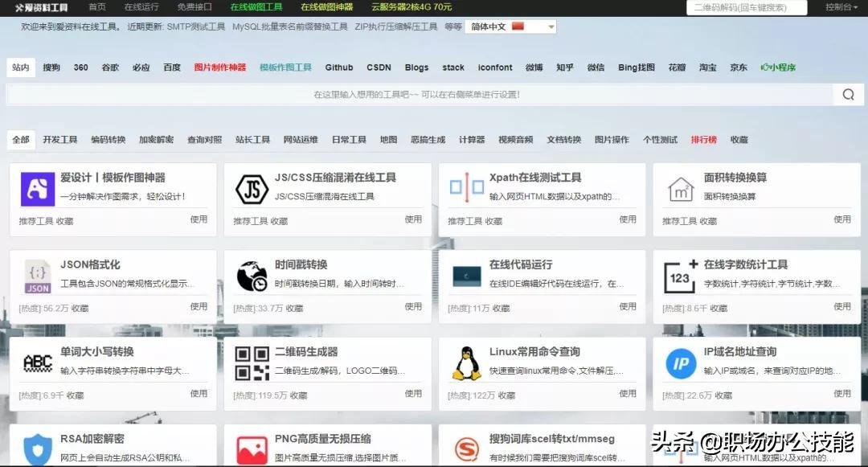Click the ABC case conversion icon
This screenshot has width=868, height=467.
[38, 363]
